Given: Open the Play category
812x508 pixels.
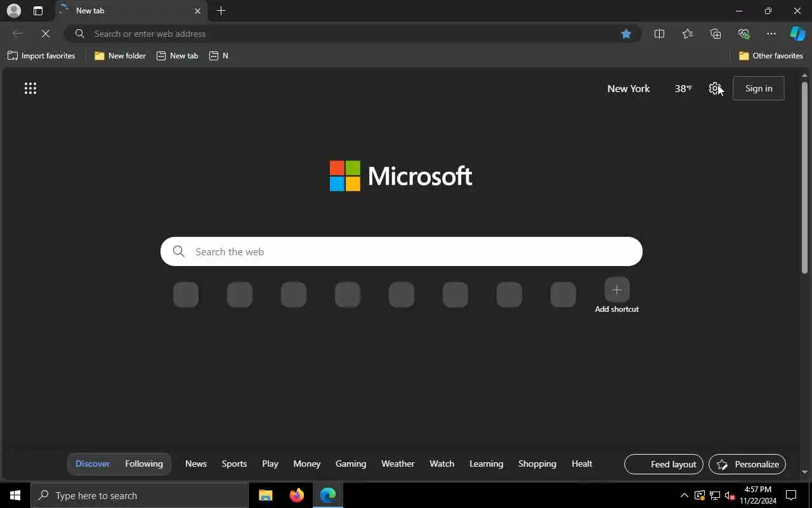Looking at the screenshot, I should tap(270, 464).
